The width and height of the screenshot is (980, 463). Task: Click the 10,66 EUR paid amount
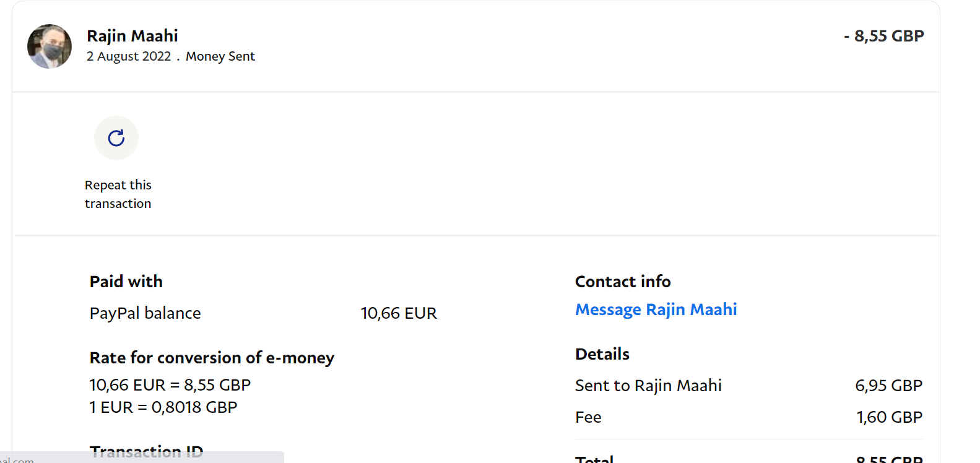pos(399,313)
